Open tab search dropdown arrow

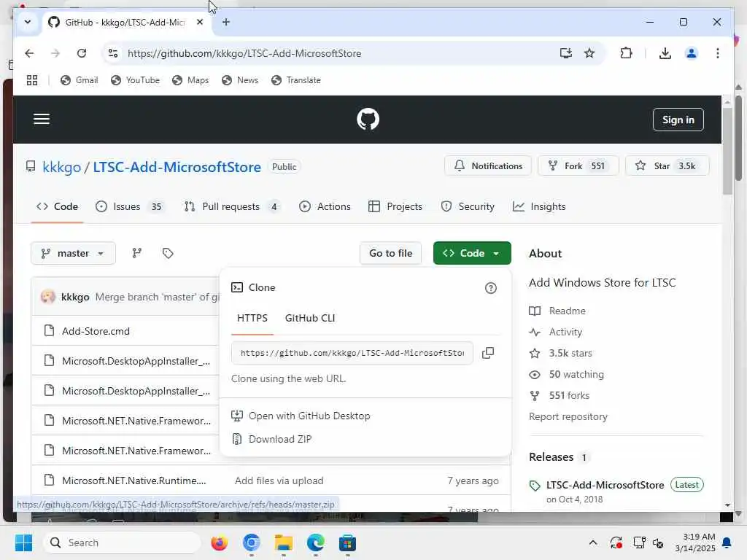pyautogui.click(x=28, y=22)
